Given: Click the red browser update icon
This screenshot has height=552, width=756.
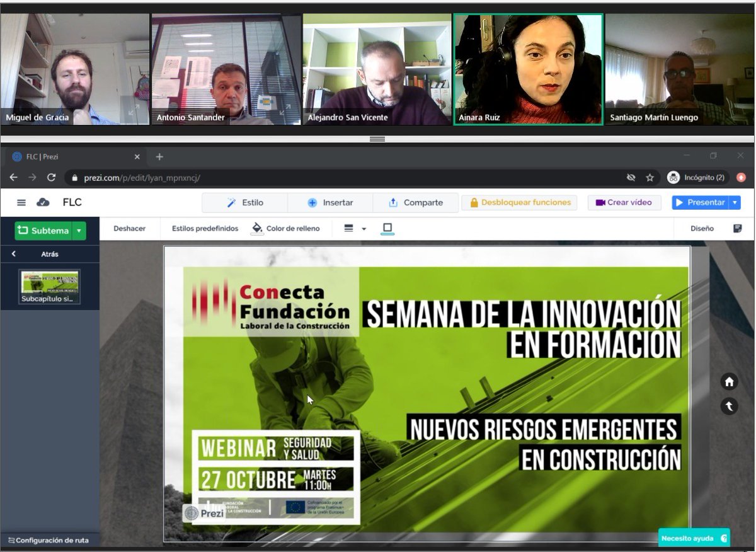Looking at the screenshot, I should 741,178.
